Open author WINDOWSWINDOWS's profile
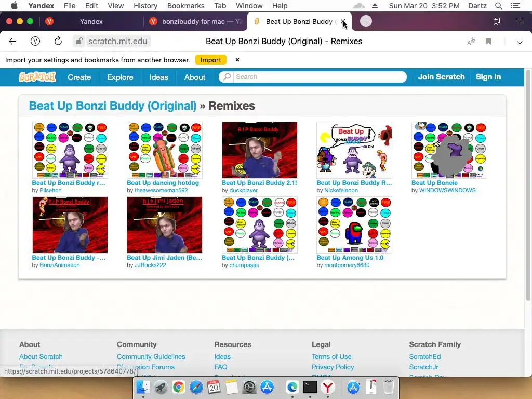This screenshot has width=532, height=399. [447, 190]
